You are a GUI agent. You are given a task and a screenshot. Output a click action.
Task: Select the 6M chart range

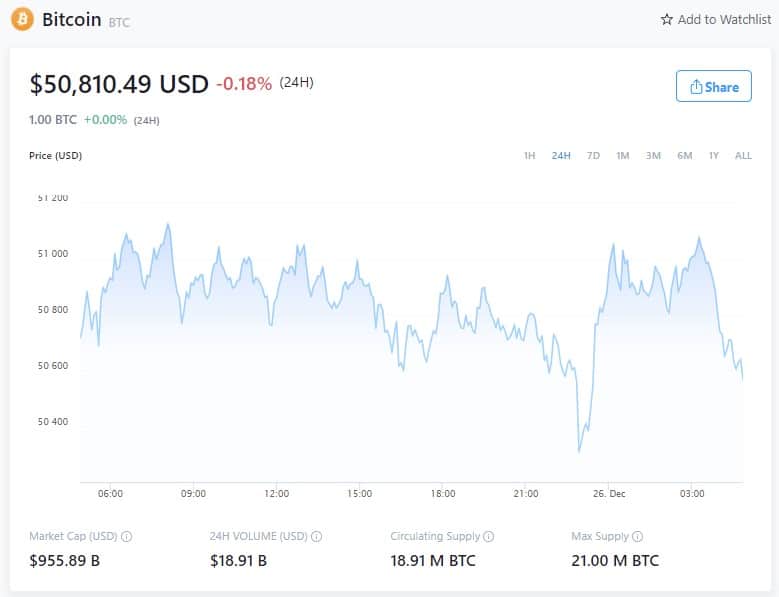point(685,155)
